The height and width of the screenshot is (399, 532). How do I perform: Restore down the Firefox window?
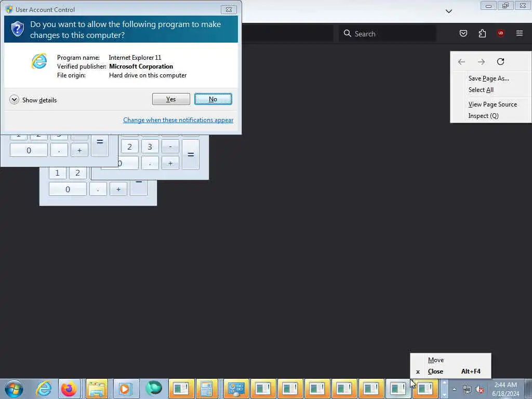point(506,6)
